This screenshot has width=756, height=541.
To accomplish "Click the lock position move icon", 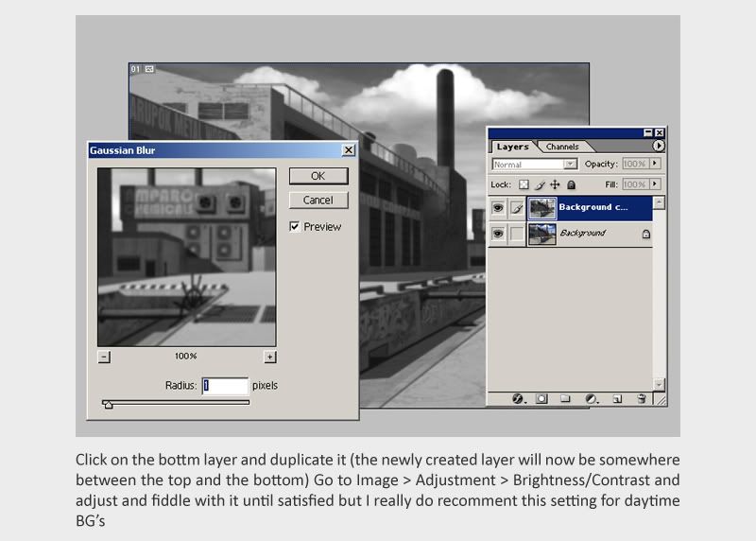I will point(555,184).
